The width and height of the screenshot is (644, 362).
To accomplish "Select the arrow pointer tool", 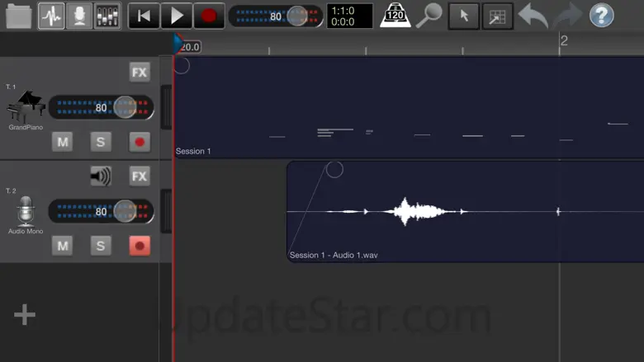I will tap(464, 16).
